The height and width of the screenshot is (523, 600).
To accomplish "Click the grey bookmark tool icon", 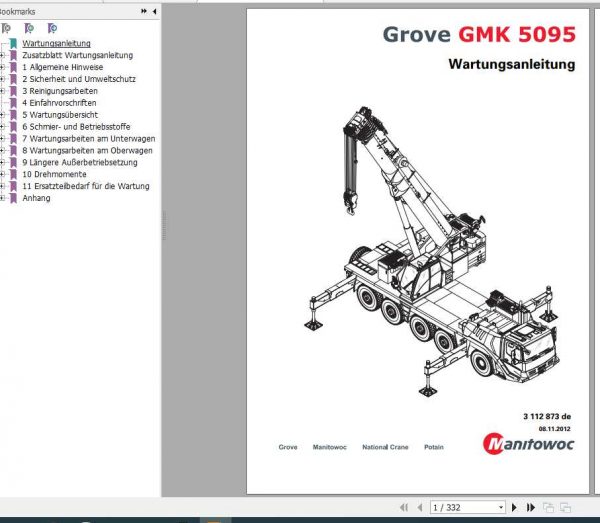I will [6, 28].
